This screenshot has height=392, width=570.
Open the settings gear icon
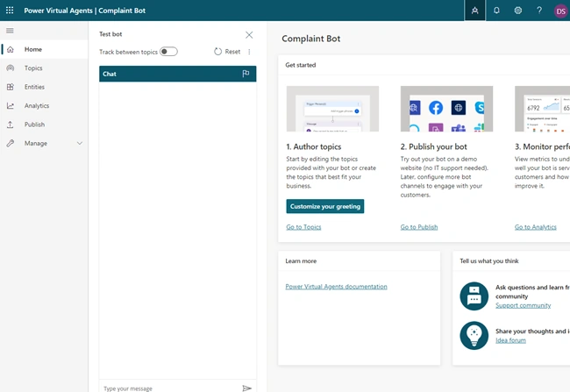pyautogui.click(x=517, y=11)
